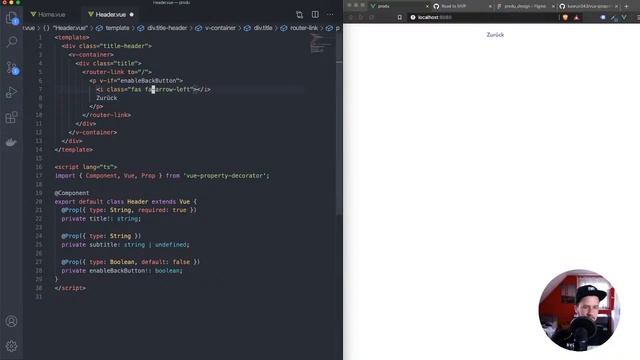Open the Extensions view

[11, 118]
